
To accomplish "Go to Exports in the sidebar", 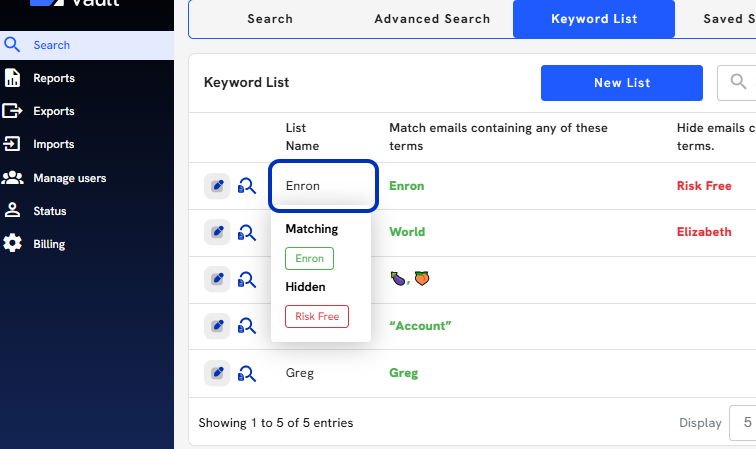I will point(54,111).
